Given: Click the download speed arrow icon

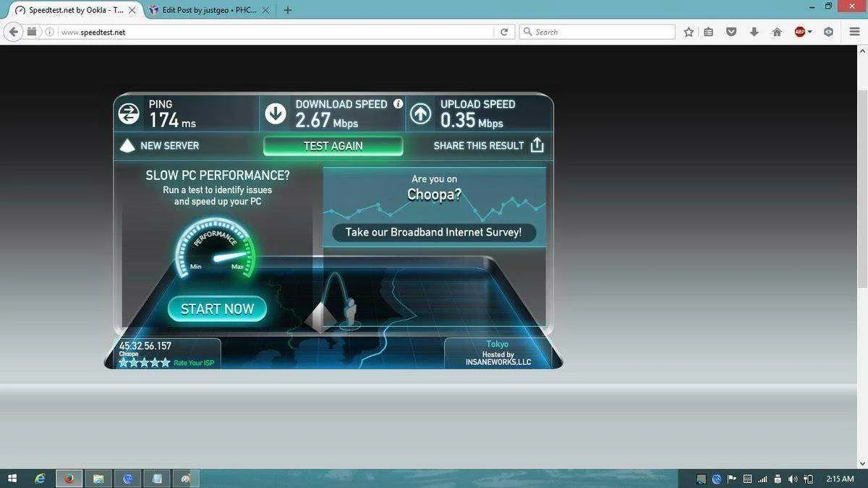Looking at the screenshot, I should click(x=276, y=114).
